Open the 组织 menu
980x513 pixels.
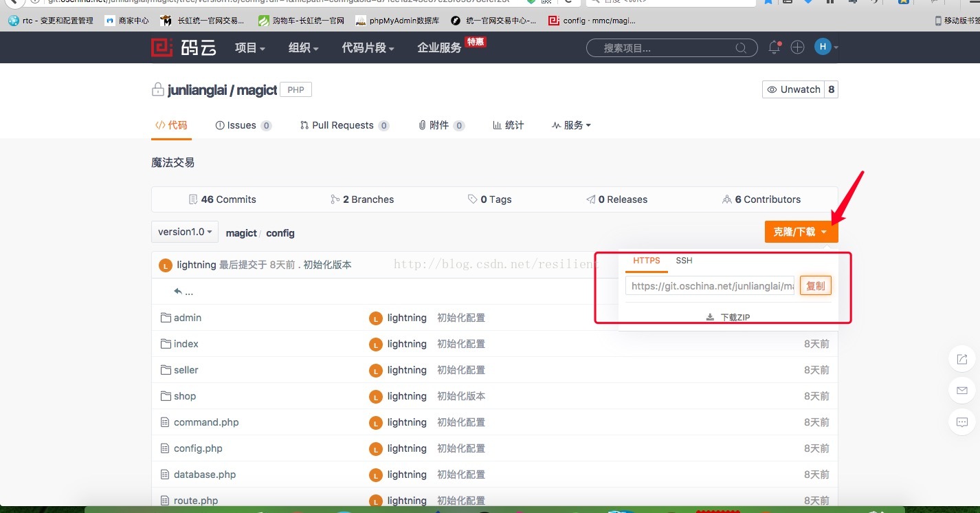click(304, 47)
